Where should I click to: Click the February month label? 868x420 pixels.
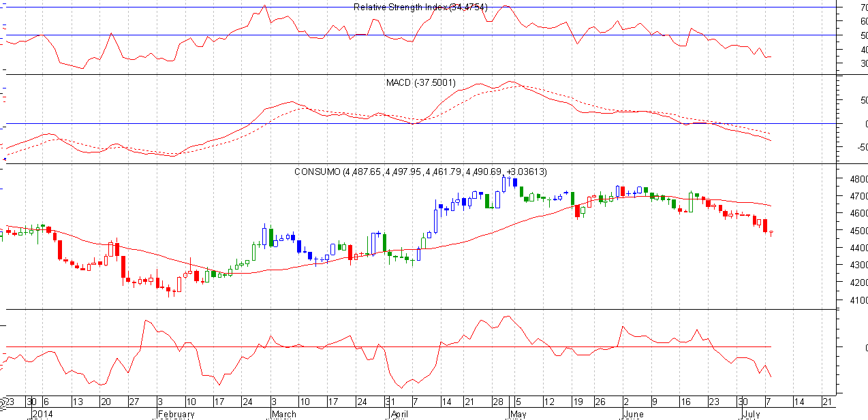pos(176,414)
